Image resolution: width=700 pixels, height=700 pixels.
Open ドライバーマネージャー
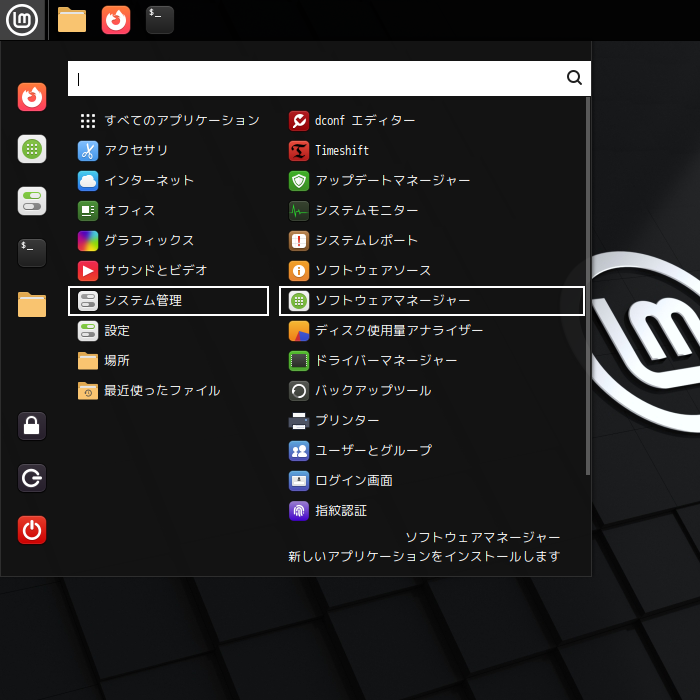pos(432,361)
